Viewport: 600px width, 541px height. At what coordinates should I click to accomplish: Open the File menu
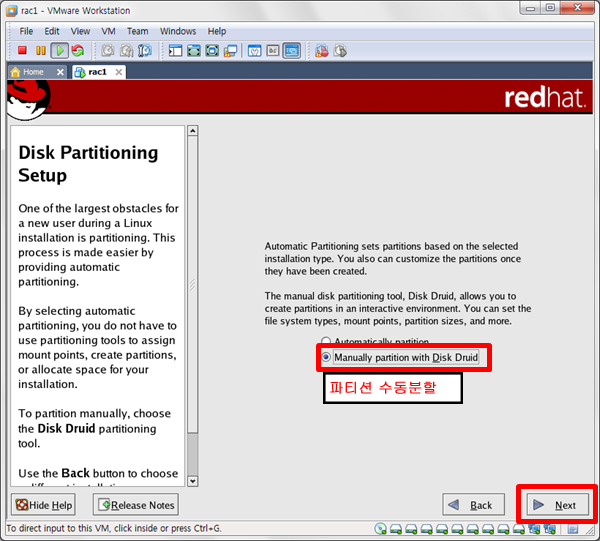pyautogui.click(x=26, y=31)
